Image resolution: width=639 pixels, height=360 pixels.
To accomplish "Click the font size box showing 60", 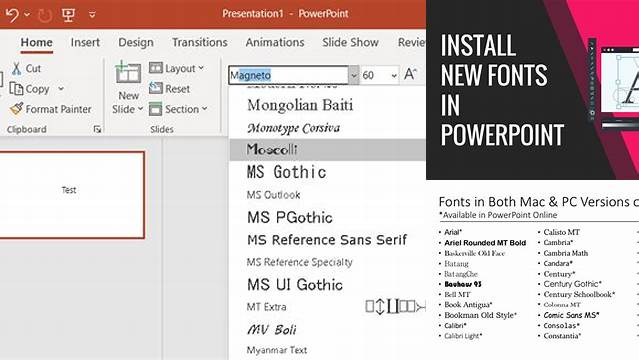I will pyautogui.click(x=375, y=75).
